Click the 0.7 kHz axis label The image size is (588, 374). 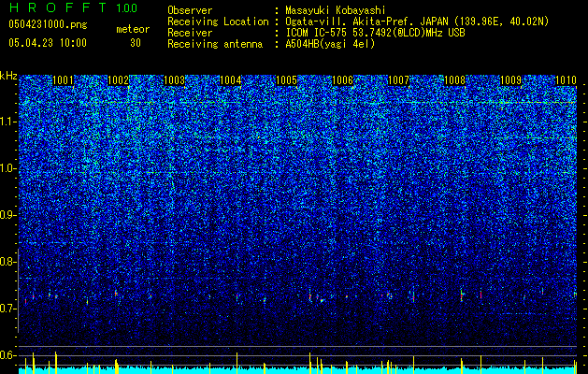point(8,309)
